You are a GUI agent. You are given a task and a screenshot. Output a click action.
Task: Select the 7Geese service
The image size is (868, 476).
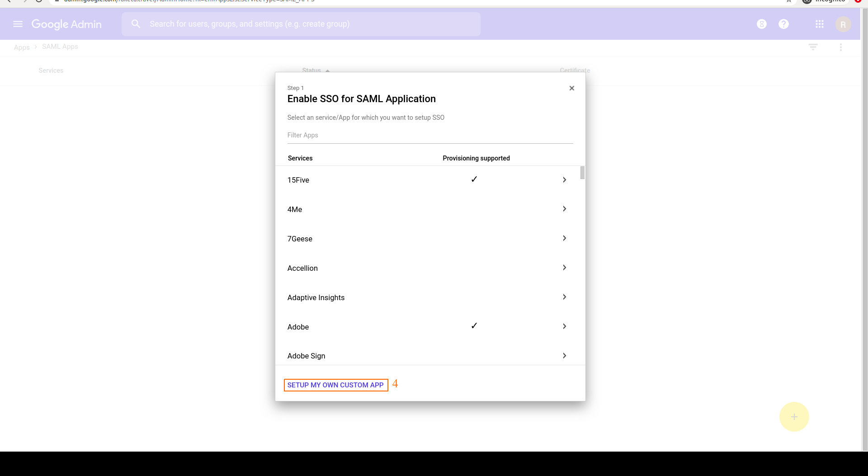300,239
